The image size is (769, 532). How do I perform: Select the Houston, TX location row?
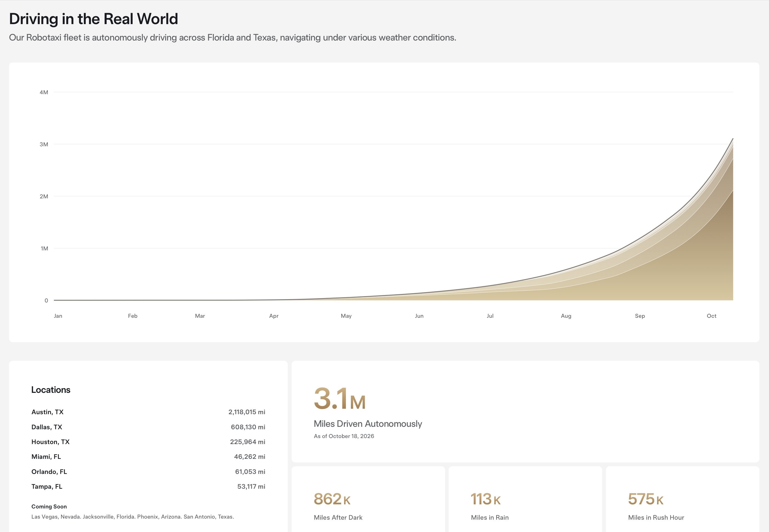[x=148, y=442]
